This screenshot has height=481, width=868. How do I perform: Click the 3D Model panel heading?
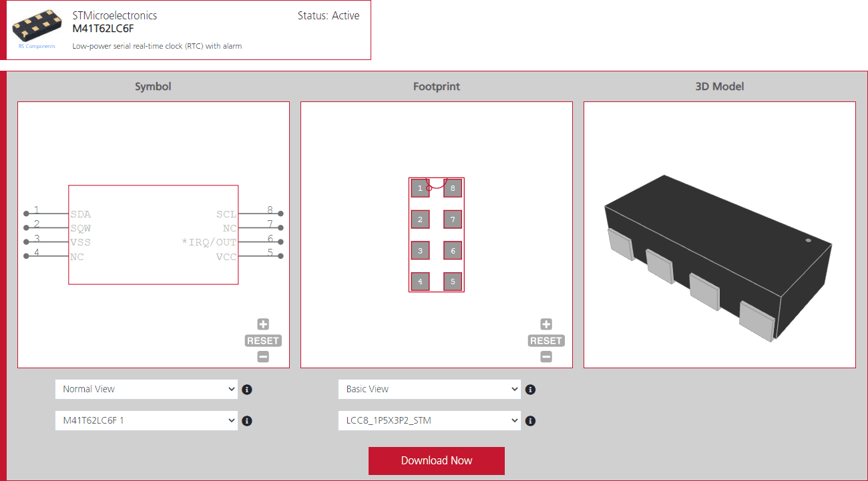[x=720, y=86]
